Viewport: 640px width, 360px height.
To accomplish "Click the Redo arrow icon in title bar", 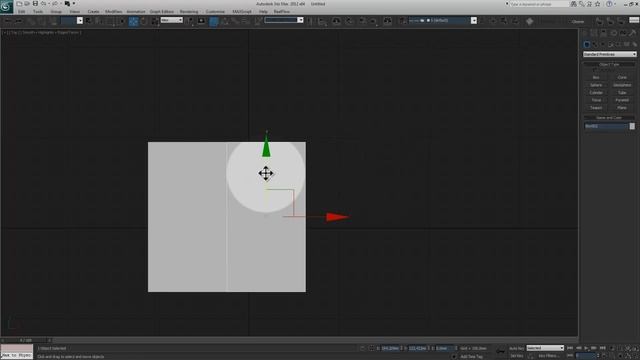I will click(x=55, y=4).
